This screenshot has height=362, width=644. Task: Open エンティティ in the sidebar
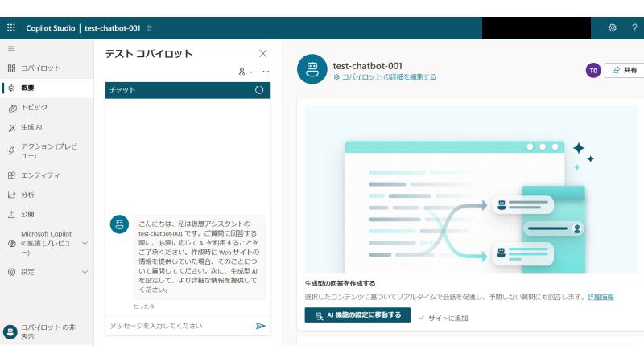(x=47, y=175)
